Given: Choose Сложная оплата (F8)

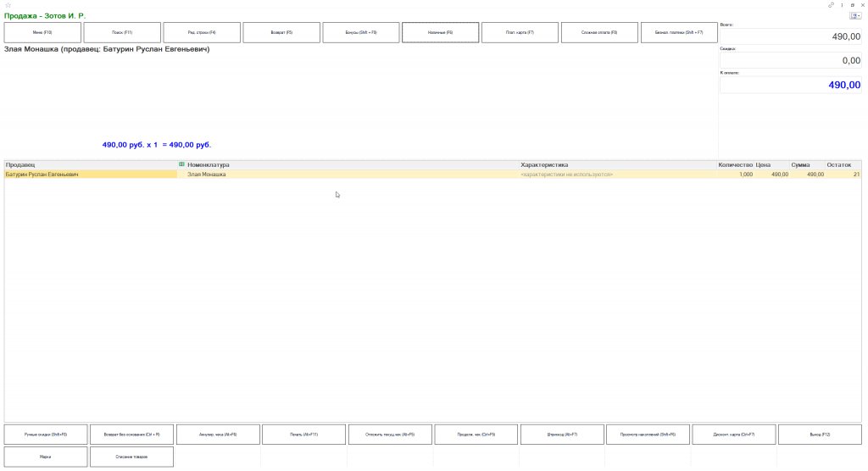Looking at the screenshot, I should (599, 33).
